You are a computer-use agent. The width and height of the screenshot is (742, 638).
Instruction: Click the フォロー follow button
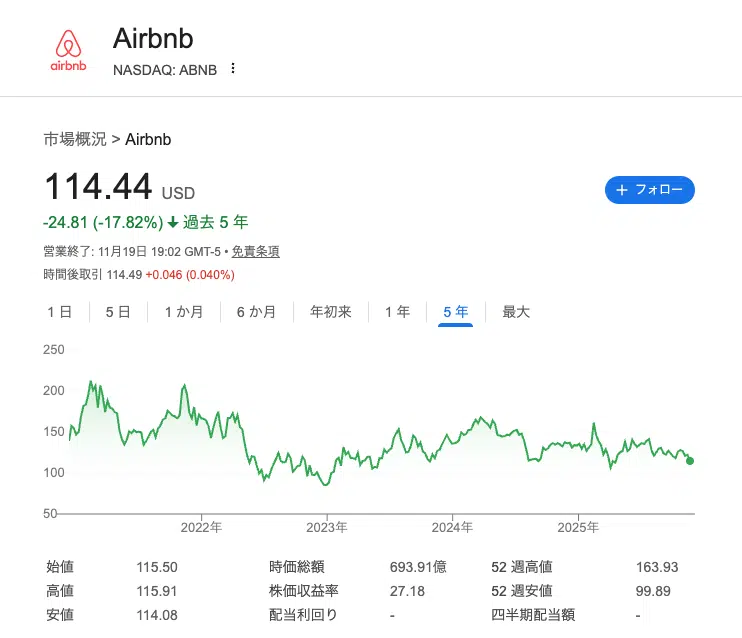pyautogui.click(x=649, y=190)
